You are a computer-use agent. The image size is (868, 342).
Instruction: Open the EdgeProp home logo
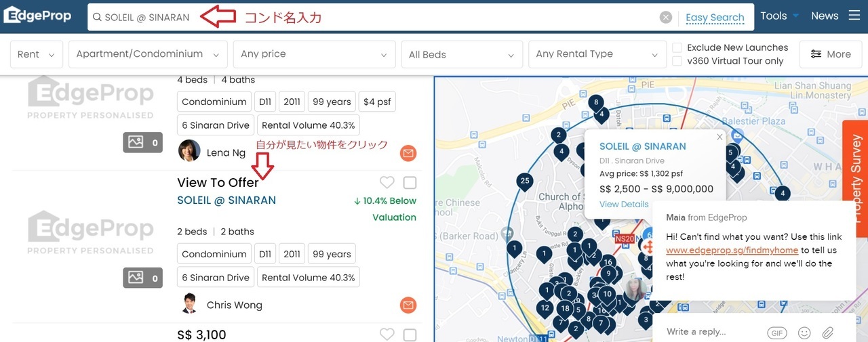pyautogui.click(x=37, y=16)
